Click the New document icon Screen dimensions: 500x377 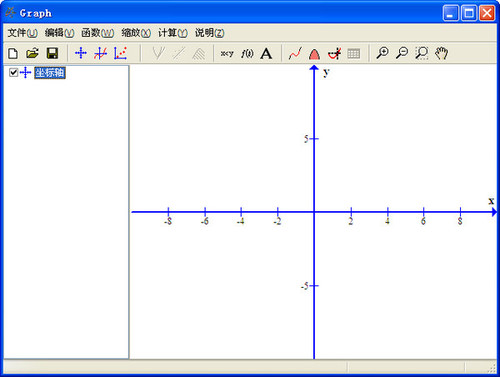tap(13, 53)
